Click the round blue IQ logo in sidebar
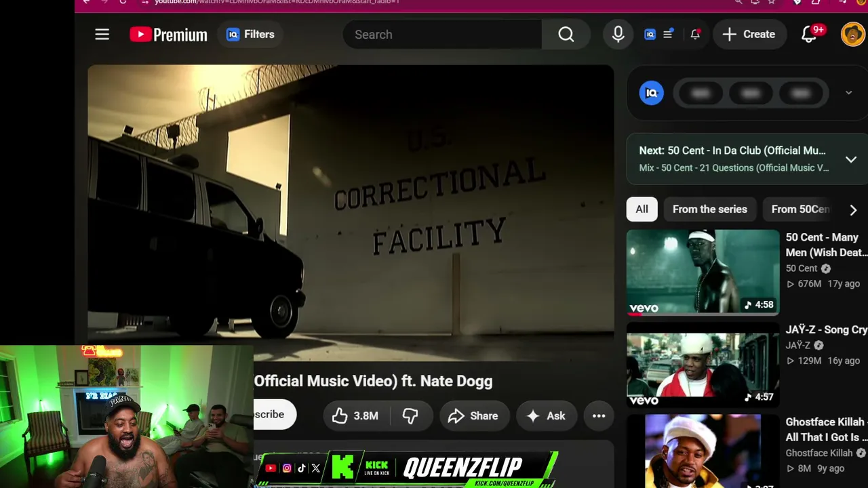Viewport: 868px width, 488px height. [652, 93]
